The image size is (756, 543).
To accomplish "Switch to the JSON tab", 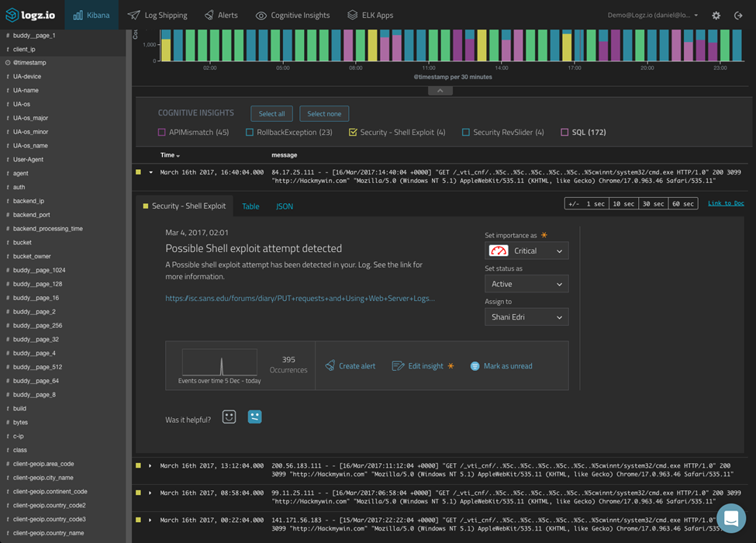I will [285, 206].
